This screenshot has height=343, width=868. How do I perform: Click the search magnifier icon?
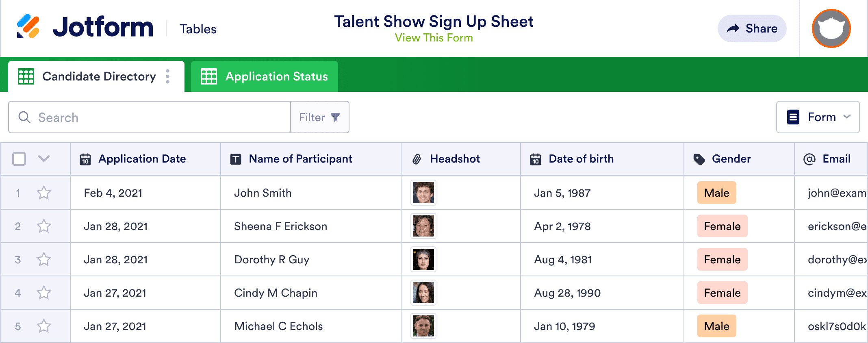tap(24, 117)
